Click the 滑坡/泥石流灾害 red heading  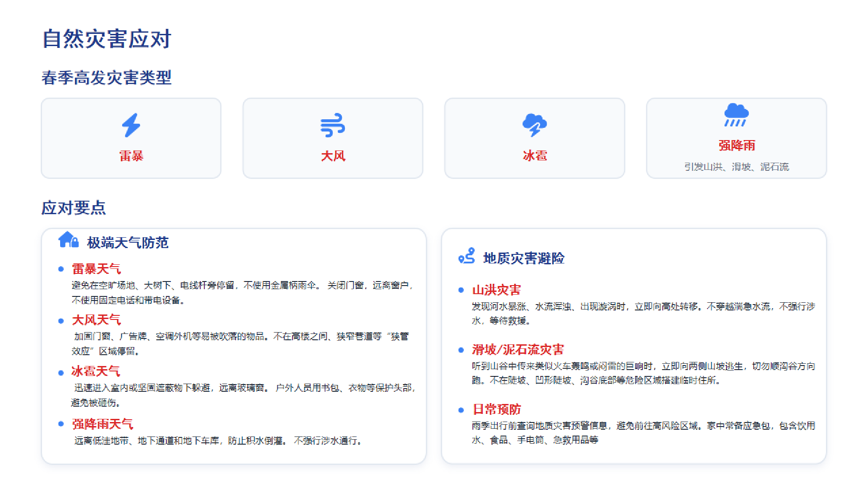[x=518, y=350]
